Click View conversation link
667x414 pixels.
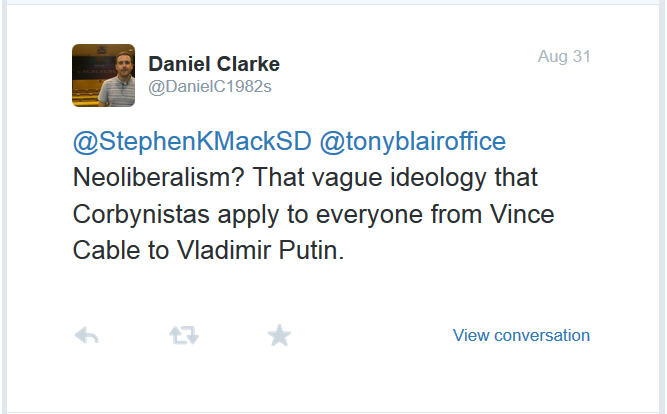521,335
